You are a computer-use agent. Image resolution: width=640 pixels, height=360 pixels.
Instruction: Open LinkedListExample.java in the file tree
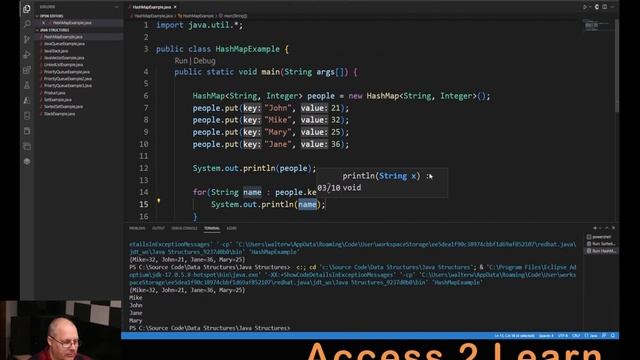tap(63, 64)
